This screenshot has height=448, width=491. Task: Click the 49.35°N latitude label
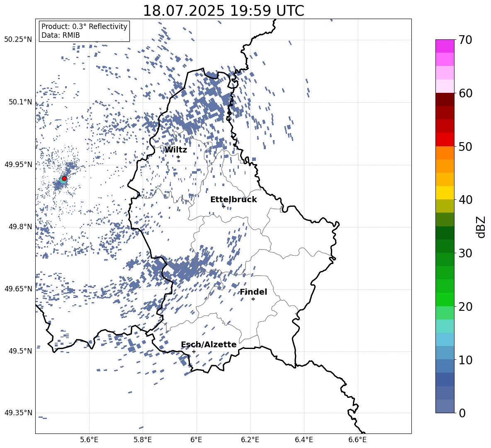pyautogui.click(x=18, y=413)
